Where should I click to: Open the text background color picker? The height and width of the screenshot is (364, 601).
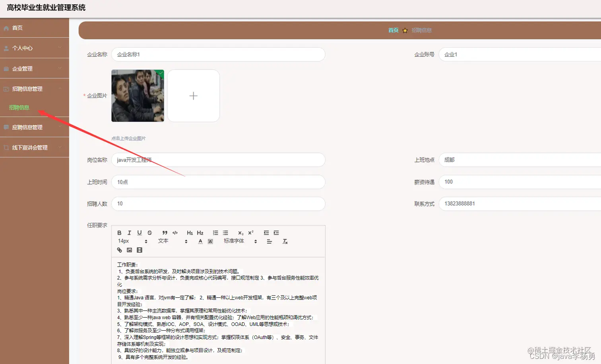pos(210,241)
